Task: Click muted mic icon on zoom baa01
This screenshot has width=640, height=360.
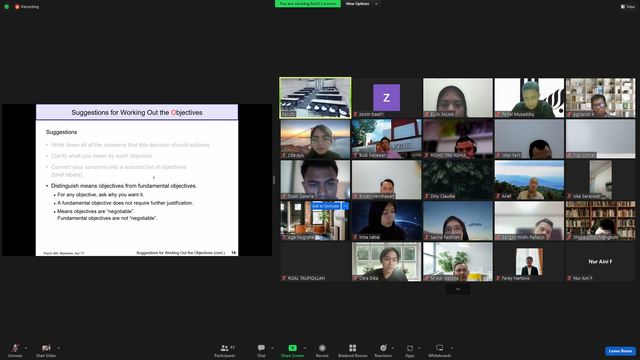Action: tap(356, 114)
